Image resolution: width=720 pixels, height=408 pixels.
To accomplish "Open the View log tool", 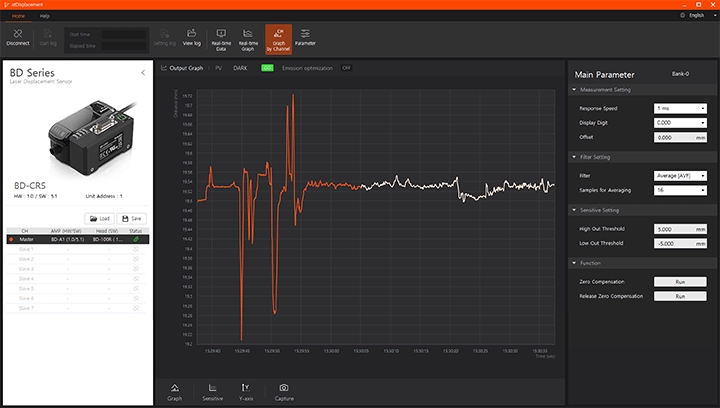I will [x=192, y=37].
